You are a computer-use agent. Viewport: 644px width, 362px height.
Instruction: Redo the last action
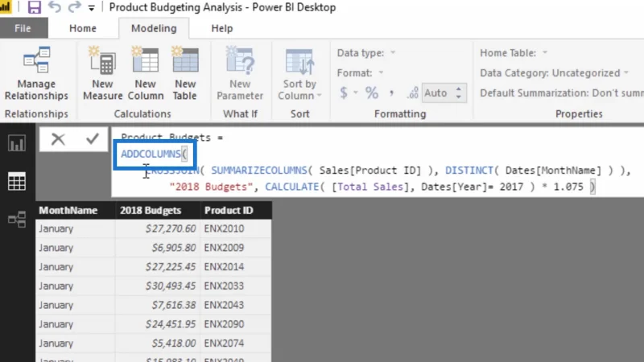(x=74, y=7)
